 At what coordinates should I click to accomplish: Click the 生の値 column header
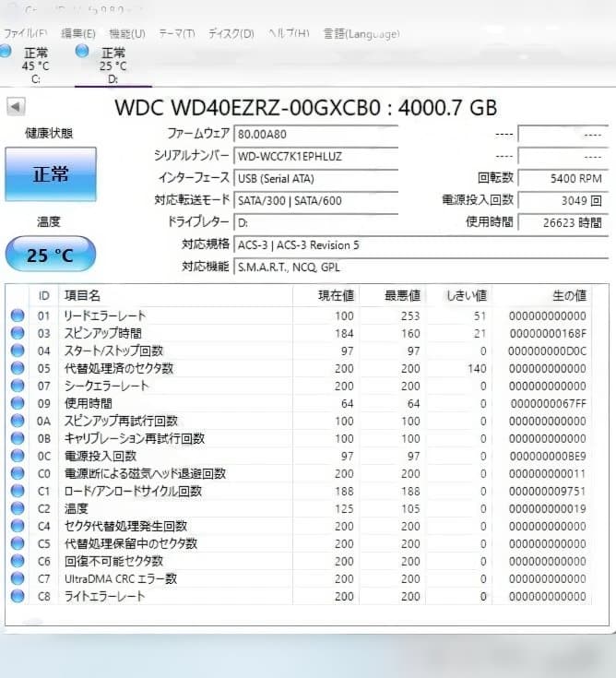542,296
